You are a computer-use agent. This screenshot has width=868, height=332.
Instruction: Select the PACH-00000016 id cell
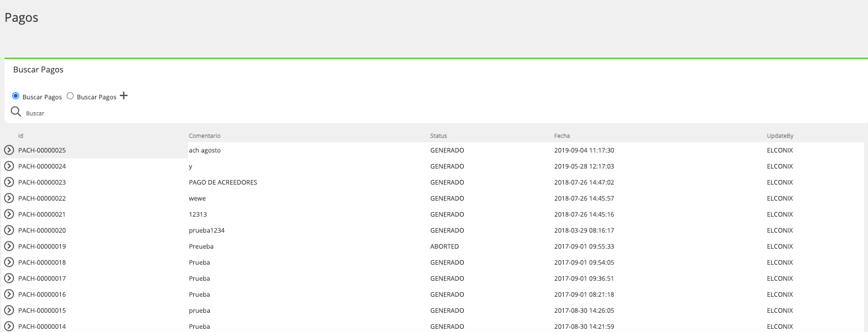[x=42, y=294]
